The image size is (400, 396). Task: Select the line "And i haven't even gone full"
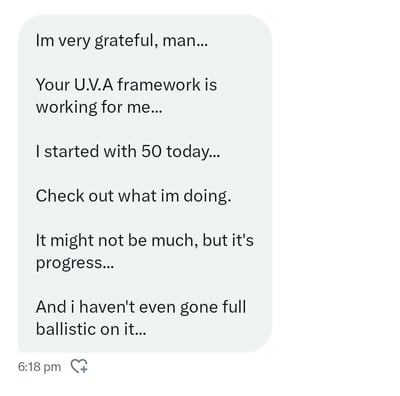pyautogui.click(x=141, y=307)
